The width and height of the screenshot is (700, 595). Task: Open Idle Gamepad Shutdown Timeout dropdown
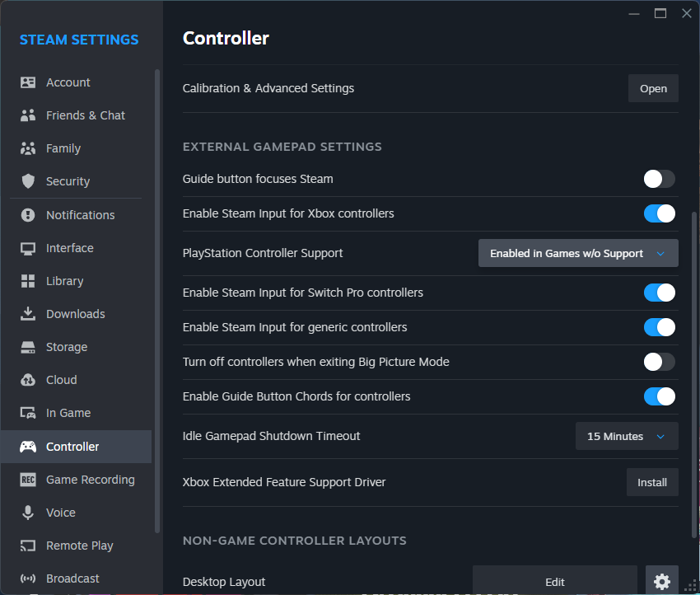627,436
